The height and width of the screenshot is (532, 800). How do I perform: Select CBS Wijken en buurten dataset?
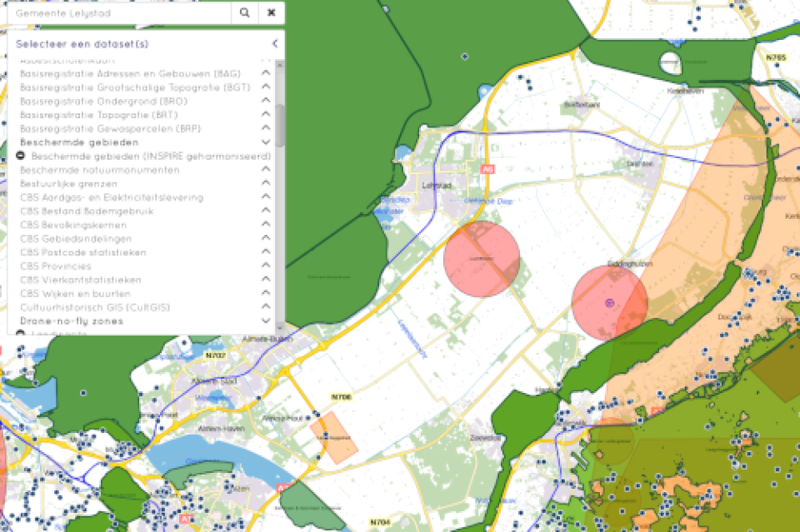click(75, 294)
